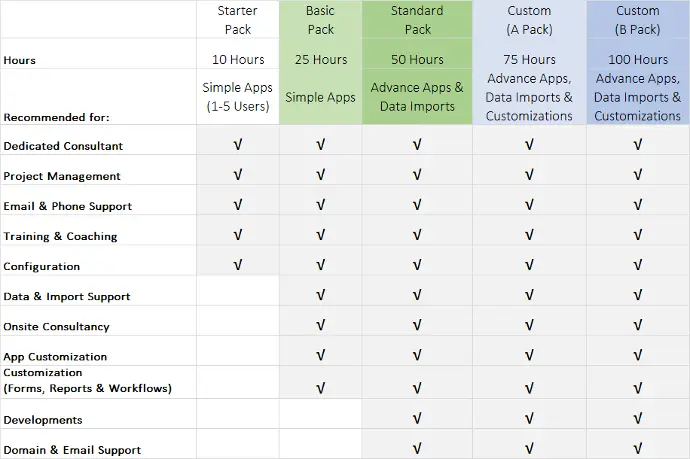Select Standard Pack Email & Phone Support checkmark

(417, 205)
